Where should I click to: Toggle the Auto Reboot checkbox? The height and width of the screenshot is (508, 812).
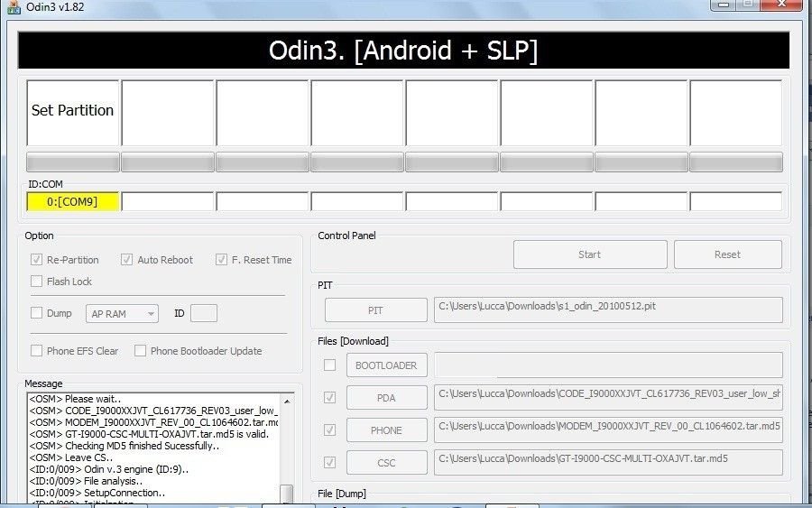tap(126, 260)
